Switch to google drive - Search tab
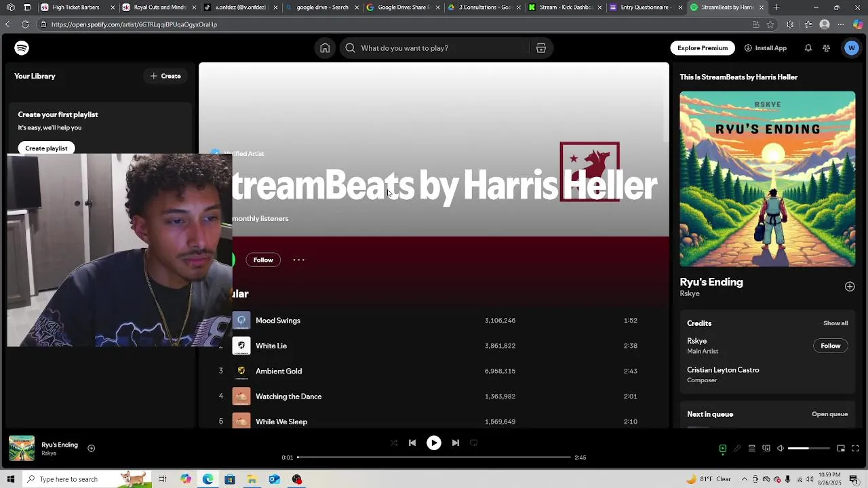This screenshot has width=868, height=488. 322,7
